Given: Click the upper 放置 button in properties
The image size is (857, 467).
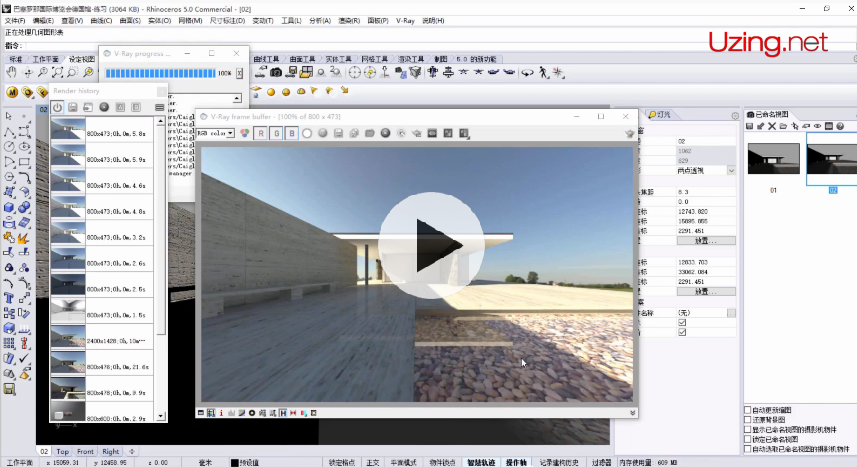Looking at the screenshot, I should pyautogui.click(x=706, y=241).
